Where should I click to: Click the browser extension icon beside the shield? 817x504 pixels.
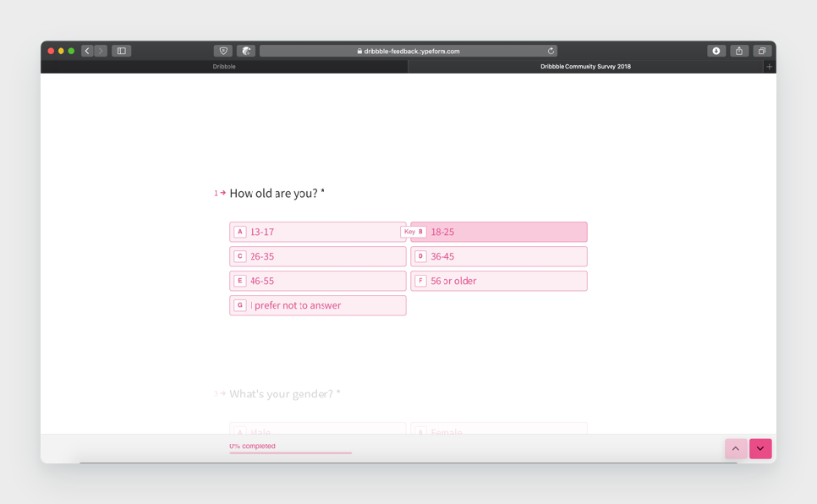(245, 50)
